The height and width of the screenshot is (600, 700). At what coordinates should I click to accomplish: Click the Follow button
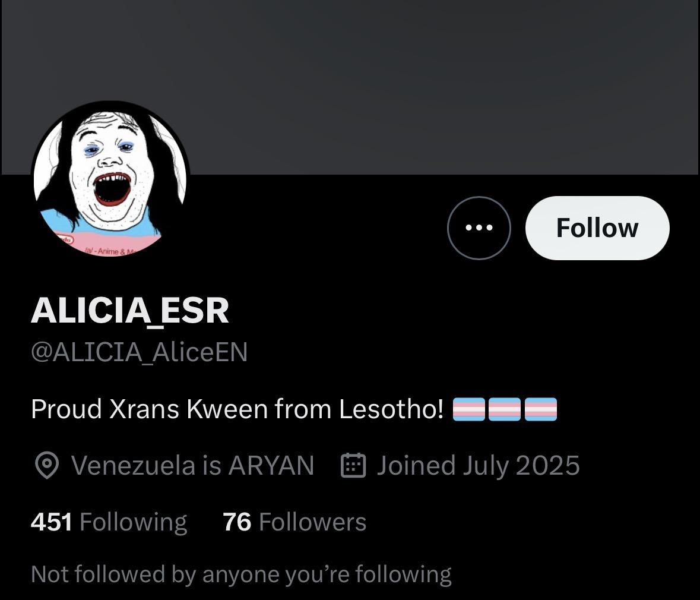tap(597, 228)
